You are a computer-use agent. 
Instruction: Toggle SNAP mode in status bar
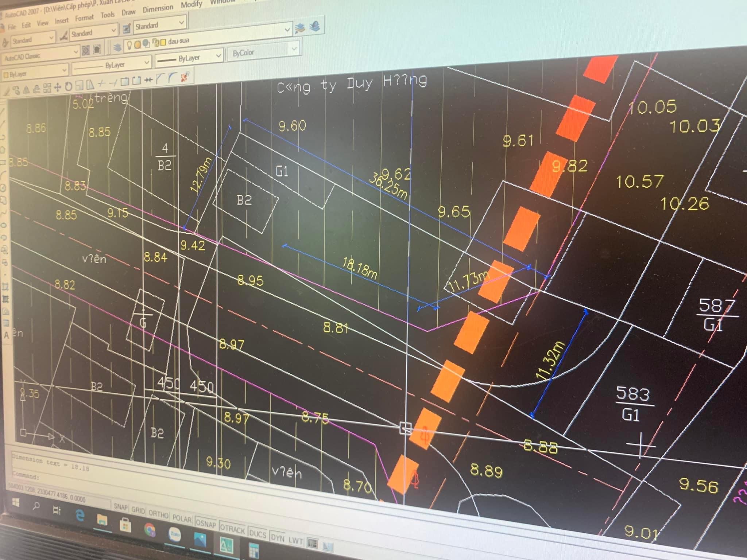click(x=120, y=507)
